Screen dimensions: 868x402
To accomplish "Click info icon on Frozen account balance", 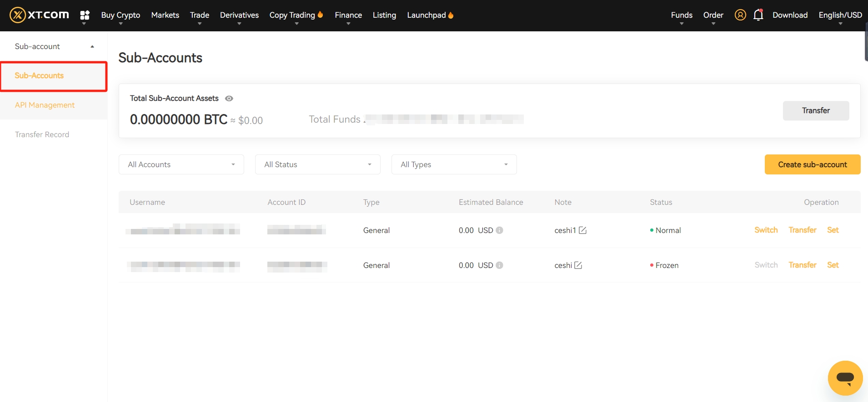I will pyautogui.click(x=499, y=265).
